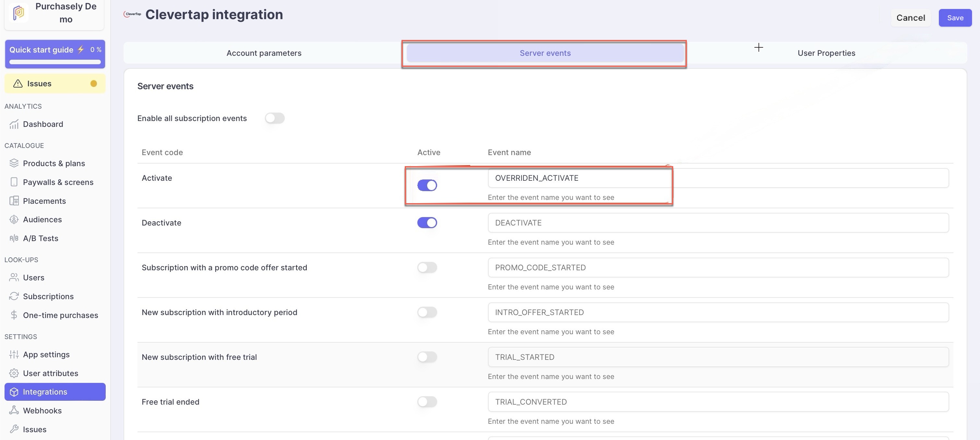
Task: Click the One-time purchases dollar icon
Action: point(14,315)
